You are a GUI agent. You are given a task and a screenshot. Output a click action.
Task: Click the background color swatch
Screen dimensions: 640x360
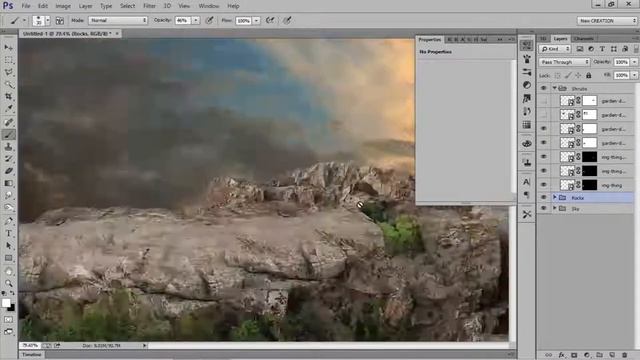(x=12, y=307)
